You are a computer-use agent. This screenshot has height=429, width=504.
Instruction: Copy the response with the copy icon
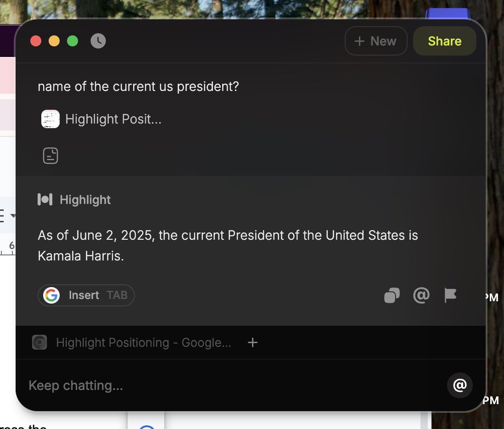coord(392,295)
